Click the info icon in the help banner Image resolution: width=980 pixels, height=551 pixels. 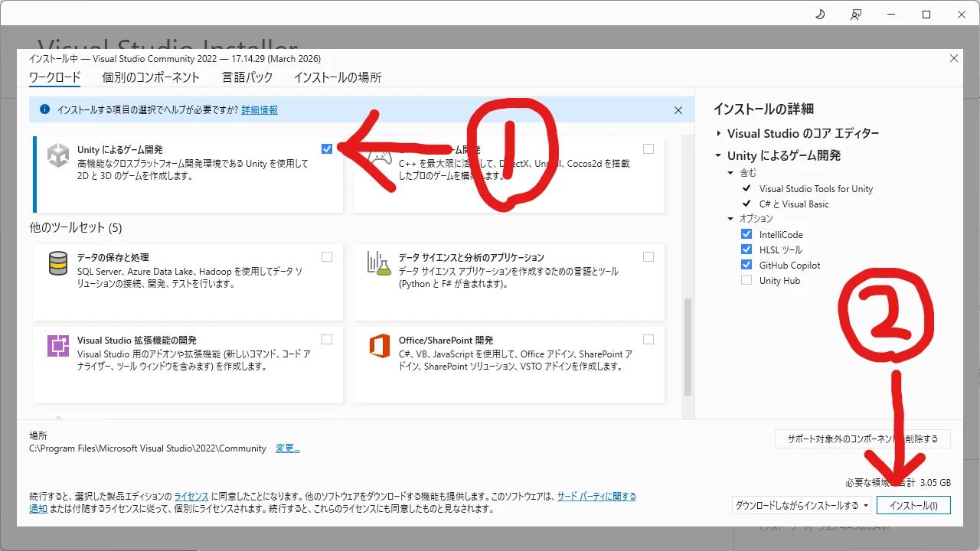(44, 109)
